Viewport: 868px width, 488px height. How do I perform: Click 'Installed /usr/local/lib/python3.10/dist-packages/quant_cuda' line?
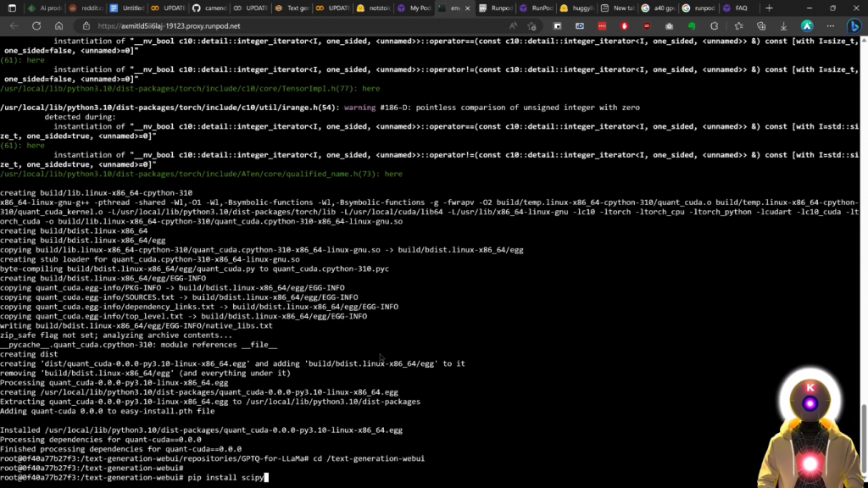202,430
